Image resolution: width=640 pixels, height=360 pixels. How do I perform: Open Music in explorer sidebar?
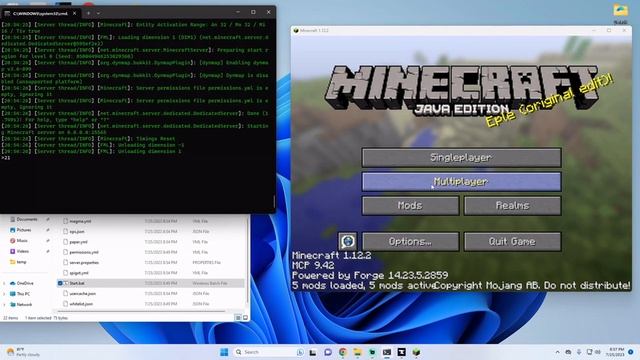[x=22, y=240]
